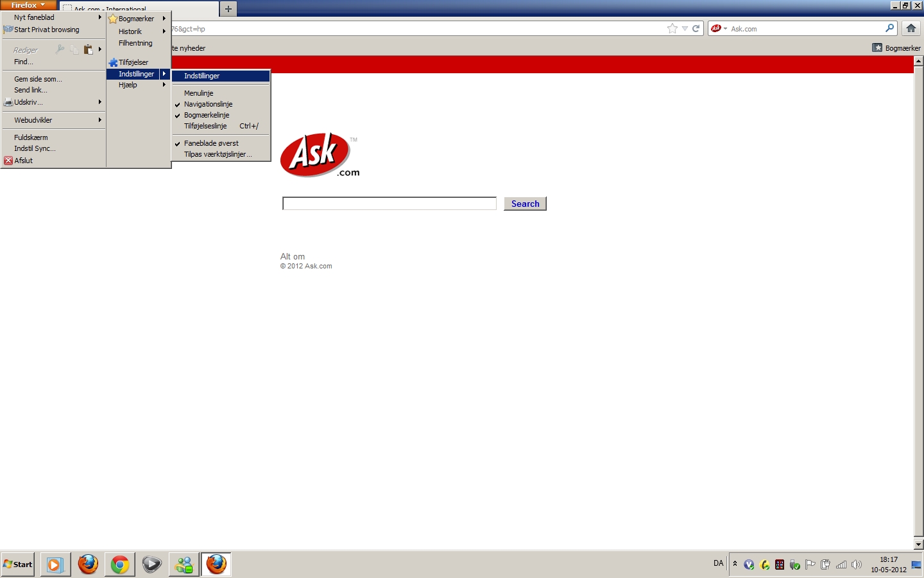
Task: Open the network signal tray icon
Action: click(841, 565)
